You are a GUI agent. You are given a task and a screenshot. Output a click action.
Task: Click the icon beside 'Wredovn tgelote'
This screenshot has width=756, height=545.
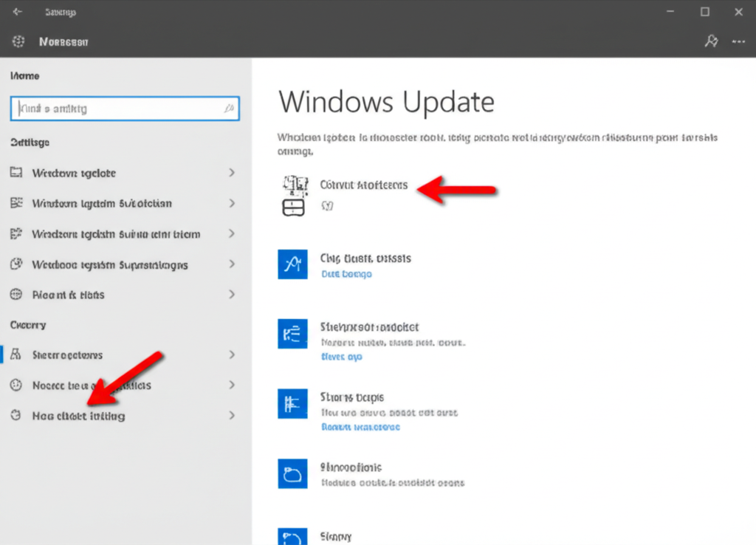(16, 172)
